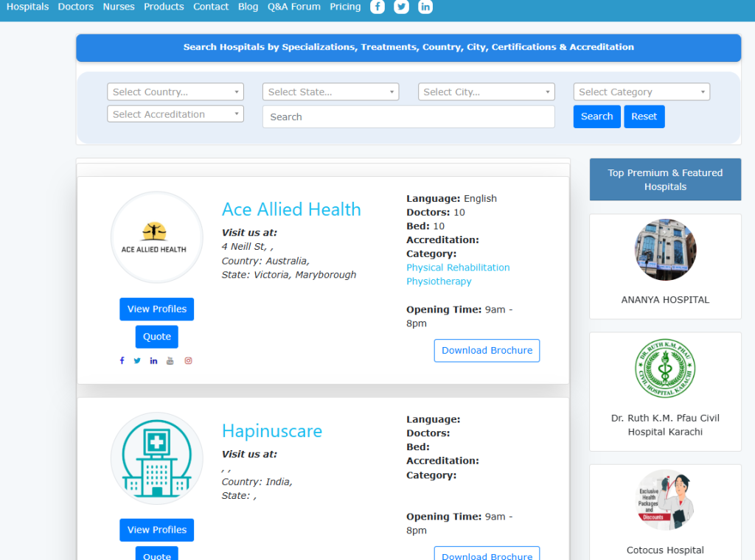Viewport: 755px width, 560px height.
Task: Open the Facebook icon in top navigation
Action: [x=377, y=7]
